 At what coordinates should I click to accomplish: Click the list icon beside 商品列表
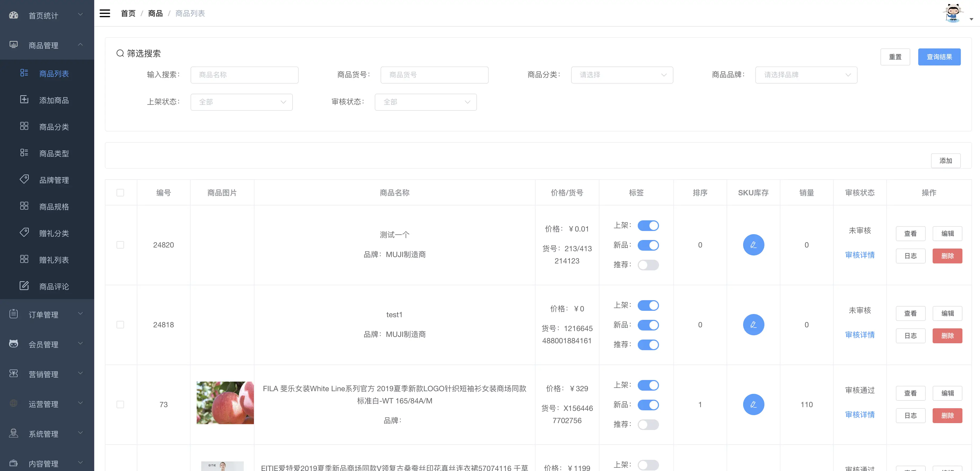tap(24, 73)
